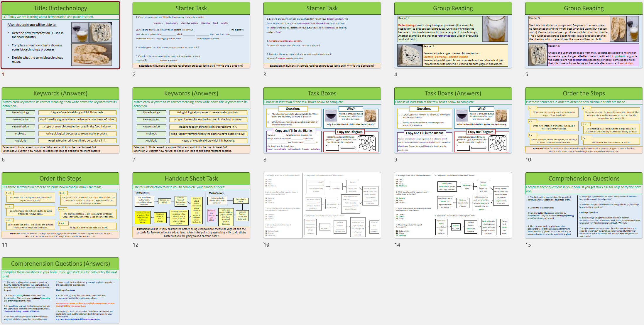644x325 pixels.
Task: Select slide 2 Starter Task with blanks
Action: (191, 35)
